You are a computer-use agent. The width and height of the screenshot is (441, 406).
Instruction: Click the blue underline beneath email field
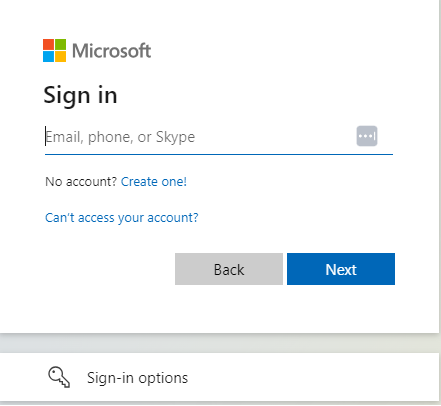(219, 154)
